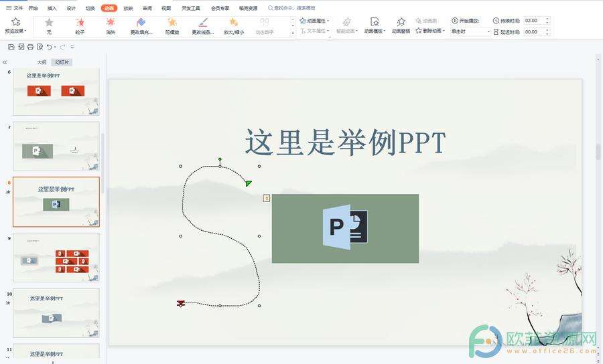Click the command search box

(291, 8)
